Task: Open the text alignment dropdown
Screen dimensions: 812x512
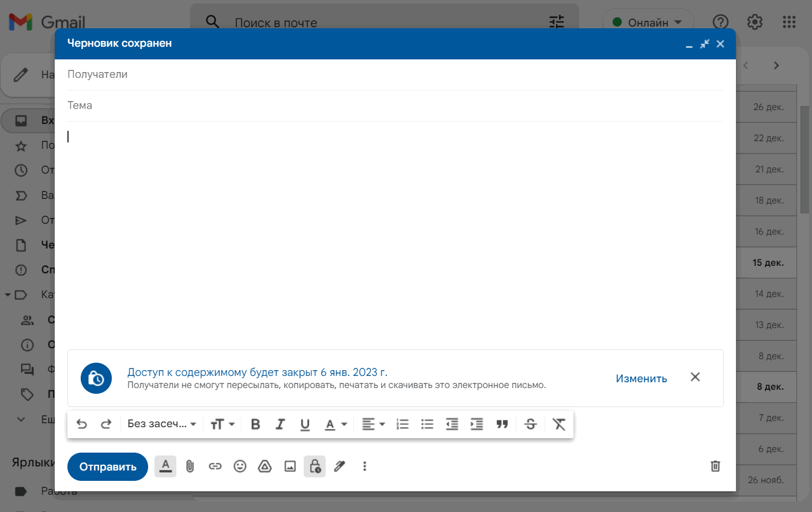Action: coord(373,424)
